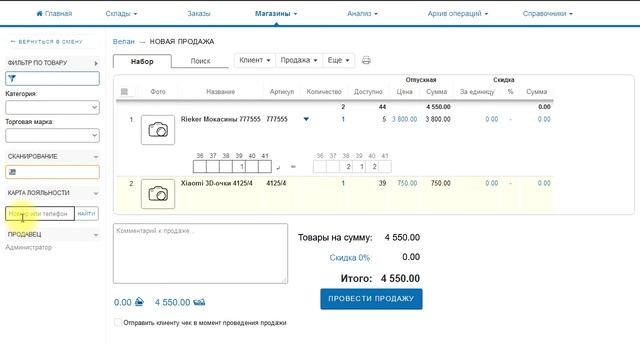Image resolution: width=640 pixels, height=360 pixels.
Task: Open photo placeholder for Xiaomi 3D-очки
Action: (158, 194)
